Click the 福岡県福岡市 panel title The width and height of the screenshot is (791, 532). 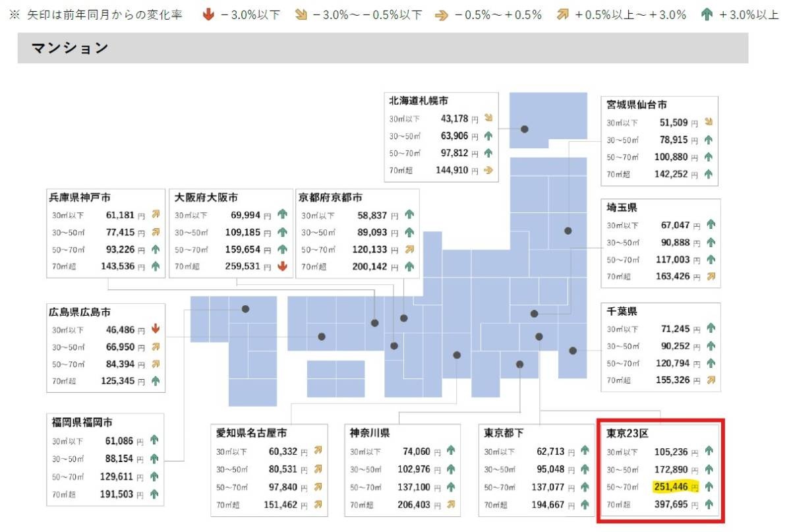(83, 422)
